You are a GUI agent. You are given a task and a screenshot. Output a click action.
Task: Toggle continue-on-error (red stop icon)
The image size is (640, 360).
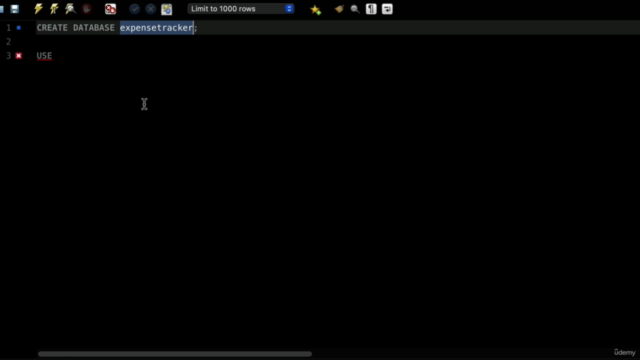111,9
